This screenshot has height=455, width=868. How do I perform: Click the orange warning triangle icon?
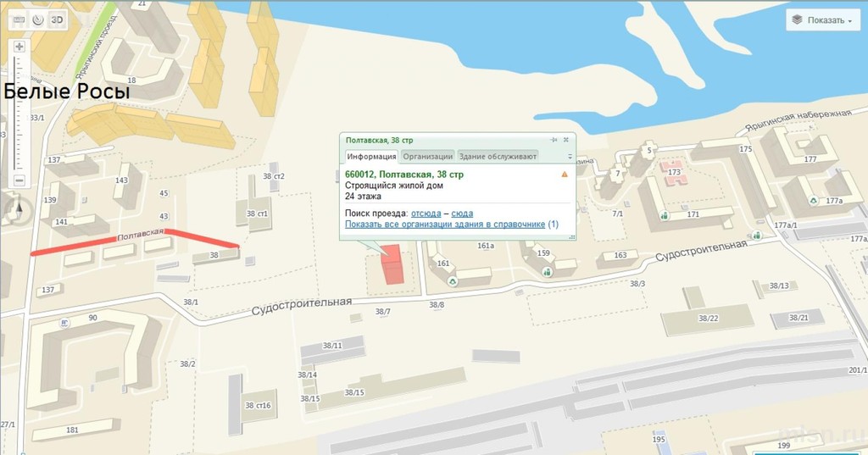565,174
